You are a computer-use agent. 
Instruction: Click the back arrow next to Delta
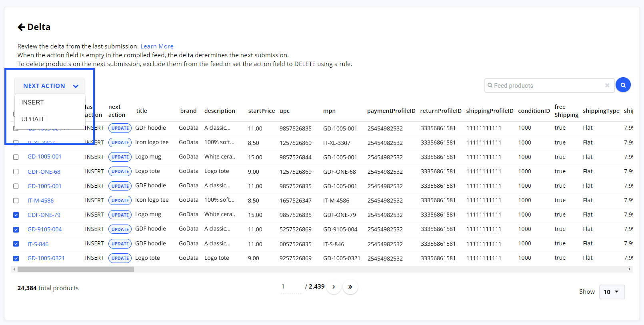coord(21,27)
